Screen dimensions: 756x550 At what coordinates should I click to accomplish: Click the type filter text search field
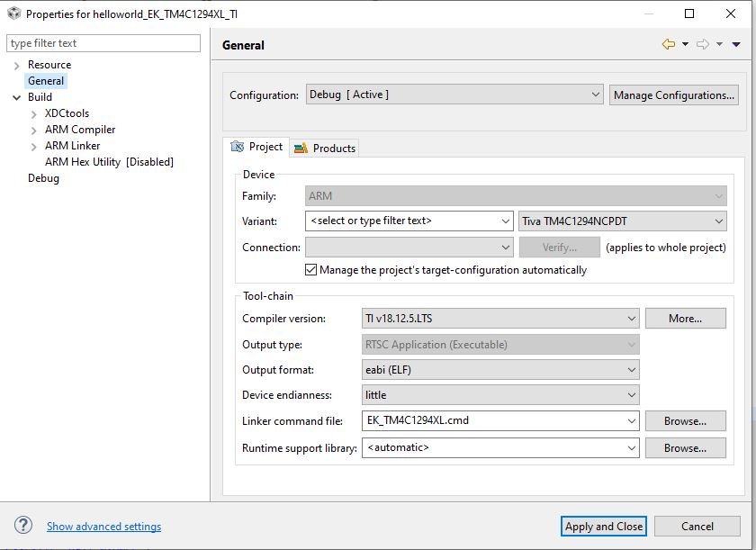pos(103,43)
